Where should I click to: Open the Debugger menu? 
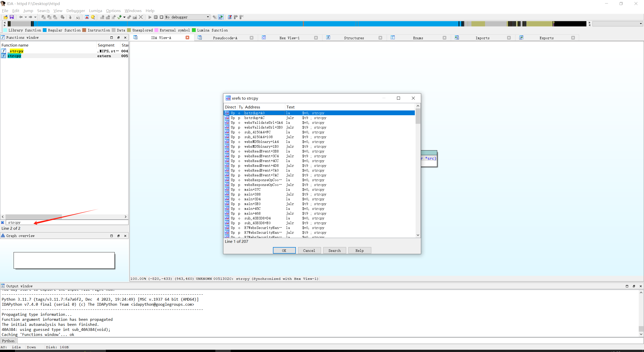coord(75,11)
